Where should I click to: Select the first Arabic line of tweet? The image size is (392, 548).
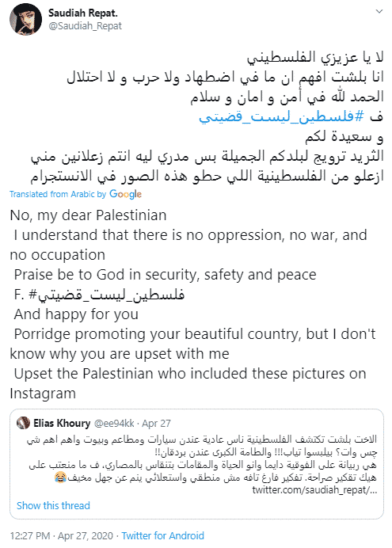pos(315,57)
